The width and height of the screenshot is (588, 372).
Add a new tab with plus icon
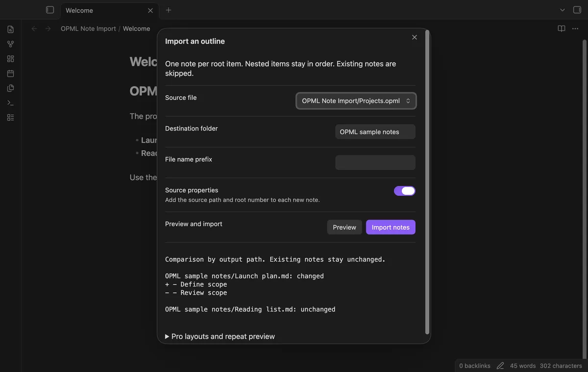169,10
